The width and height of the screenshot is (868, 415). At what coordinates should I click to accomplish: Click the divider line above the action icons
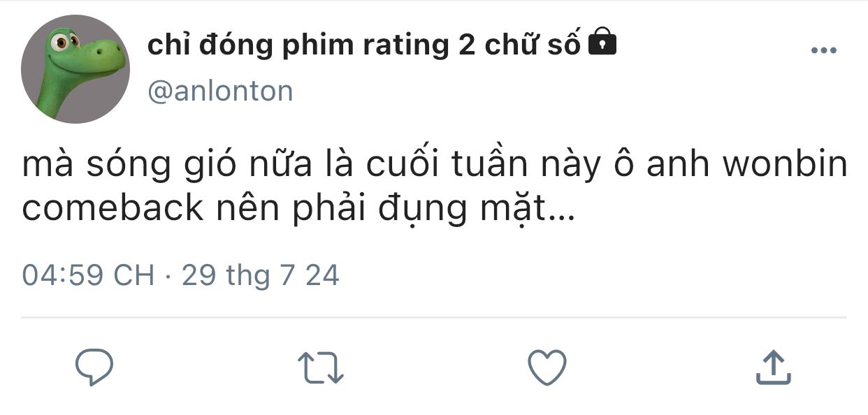(433, 317)
